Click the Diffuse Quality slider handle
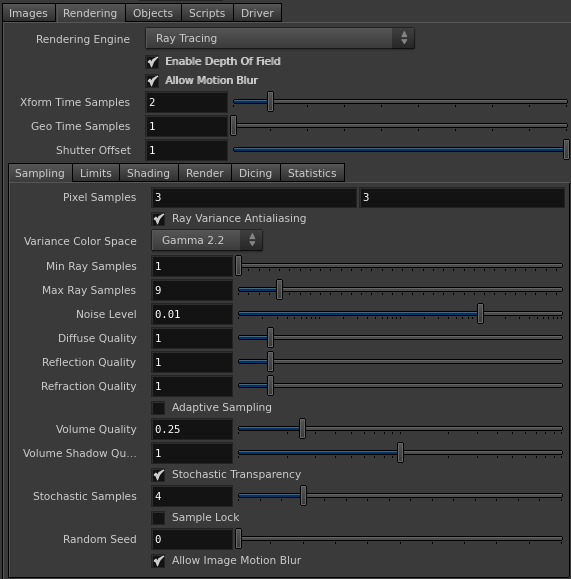The height and width of the screenshot is (579, 571). point(270,338)
